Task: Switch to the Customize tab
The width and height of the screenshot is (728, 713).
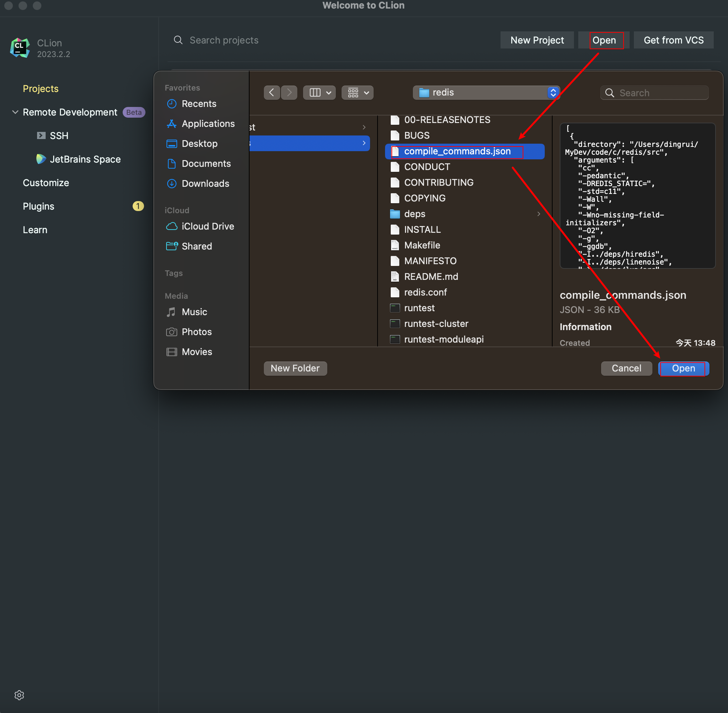Action: (46, 183)
